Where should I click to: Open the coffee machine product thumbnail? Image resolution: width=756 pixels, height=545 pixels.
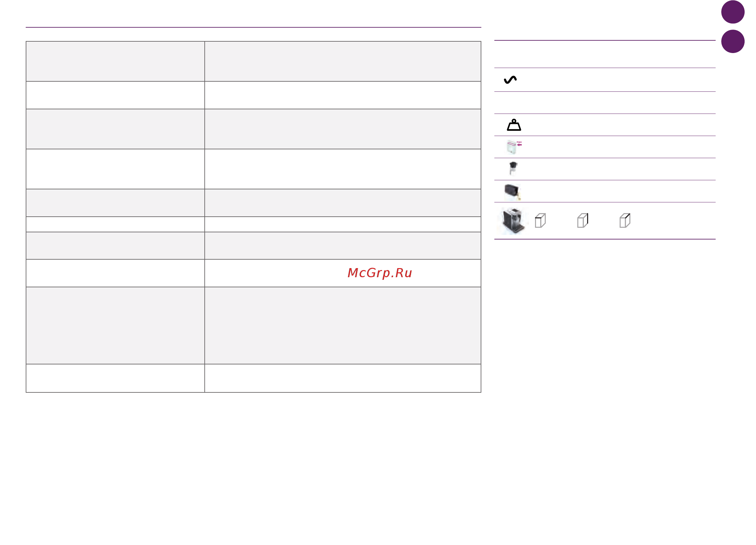point(513,221)
